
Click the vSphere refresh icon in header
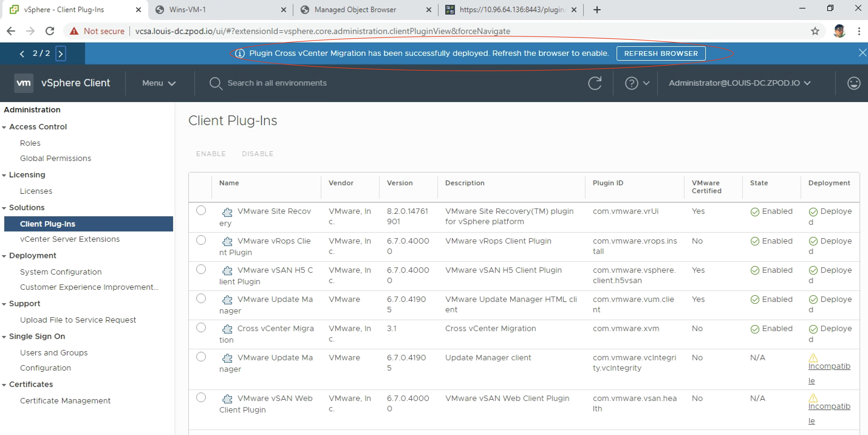(594, 83)
